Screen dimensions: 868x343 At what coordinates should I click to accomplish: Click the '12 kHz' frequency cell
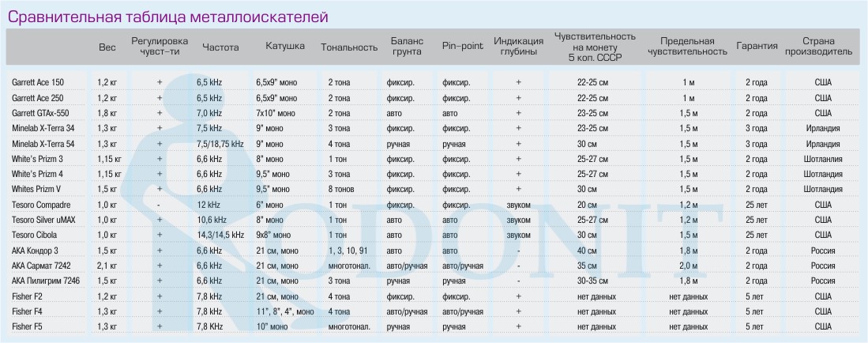tap(209, 205)
